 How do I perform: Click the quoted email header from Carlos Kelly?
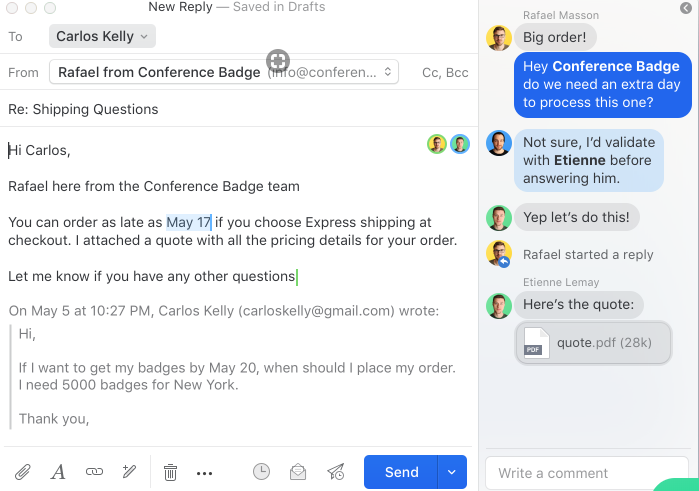click(x=223, y=311)
